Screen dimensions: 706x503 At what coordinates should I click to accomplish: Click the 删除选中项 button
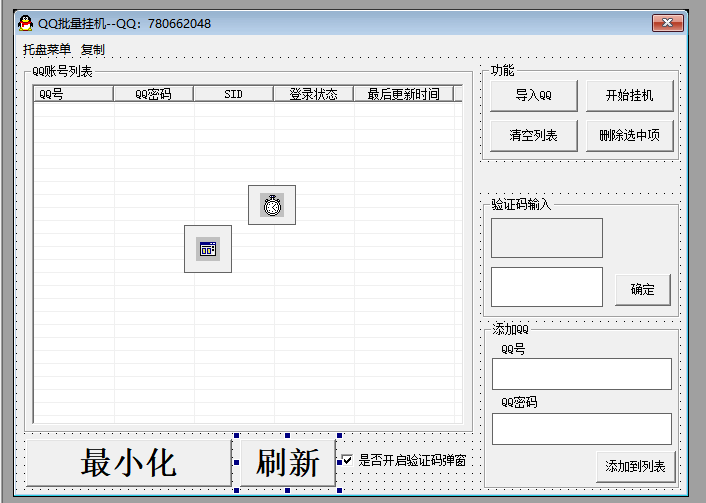[629, 135]
